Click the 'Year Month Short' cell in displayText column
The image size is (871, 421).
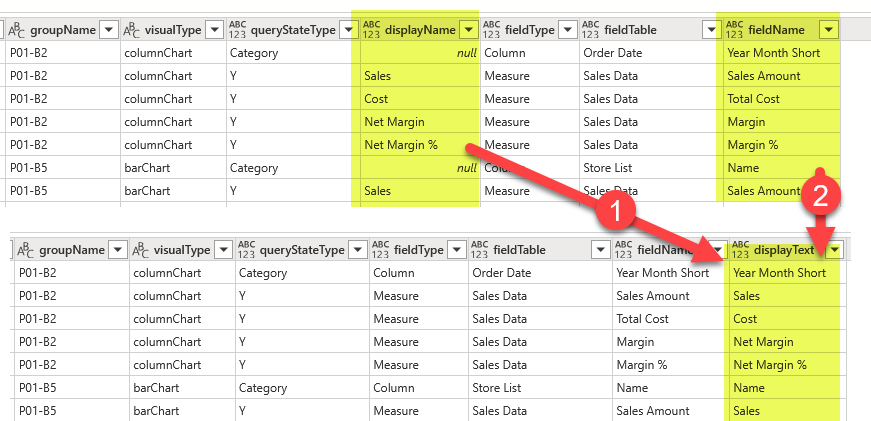point(779,273)
